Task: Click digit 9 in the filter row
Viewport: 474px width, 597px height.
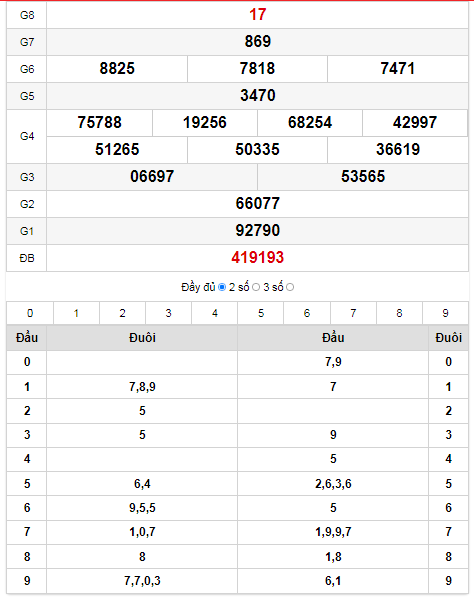Action: tap(445, 313)
